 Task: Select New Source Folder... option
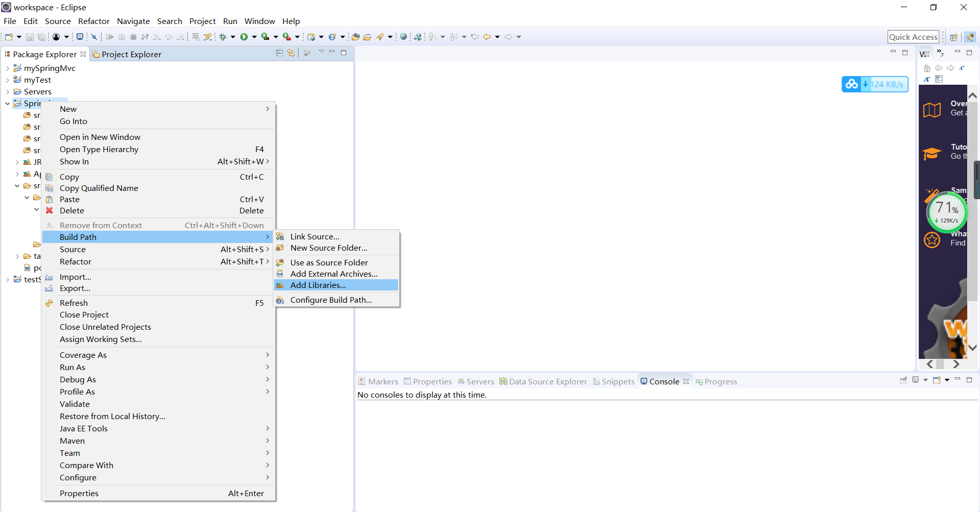point(336,248)
